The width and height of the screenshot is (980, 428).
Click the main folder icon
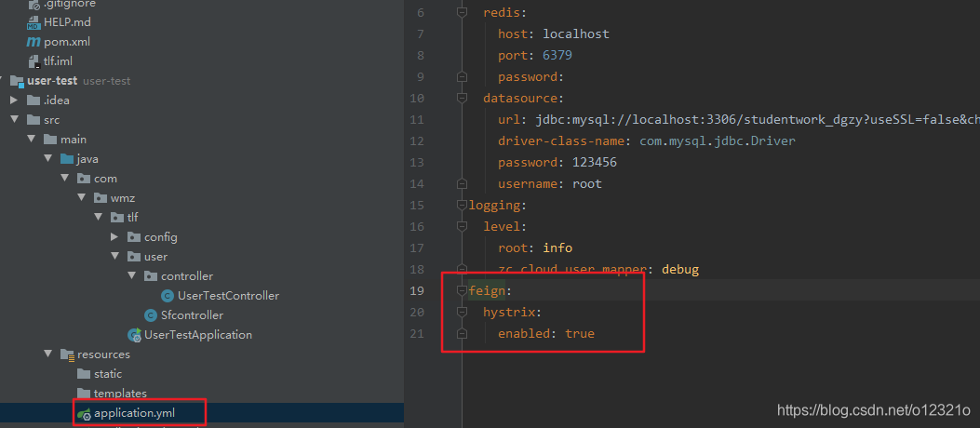click(x=50, y=140)
